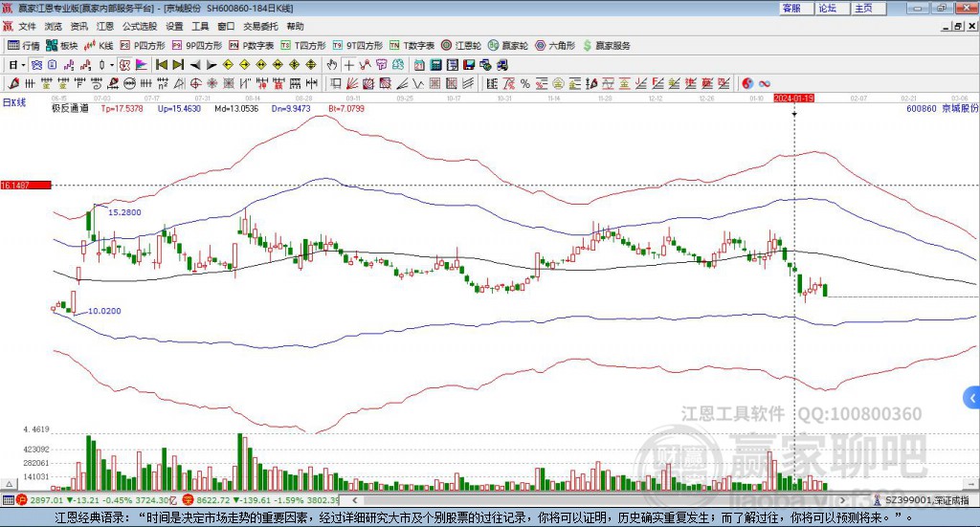980x527 pixels.
Task: Open the calculator icon in toolbar
Action: point(435,65)
